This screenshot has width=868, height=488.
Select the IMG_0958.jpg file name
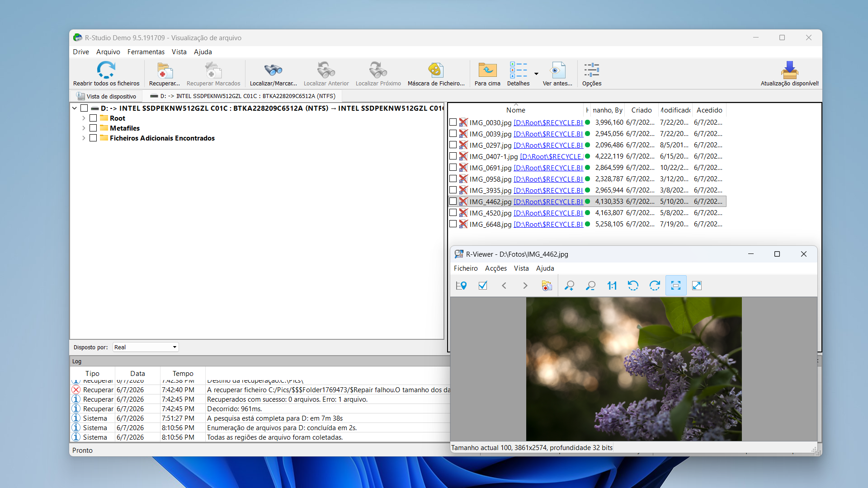pos(490,179)
